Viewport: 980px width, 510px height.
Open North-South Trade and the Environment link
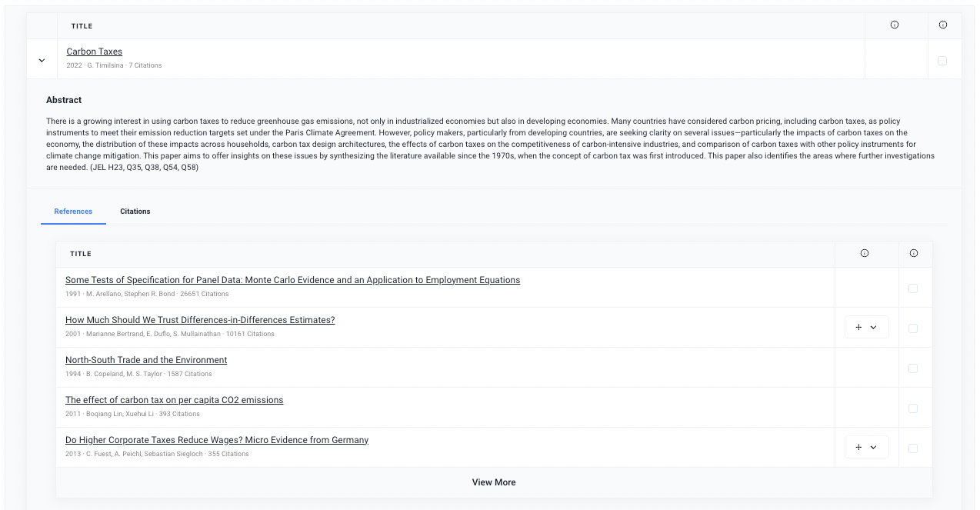point(146,360)
